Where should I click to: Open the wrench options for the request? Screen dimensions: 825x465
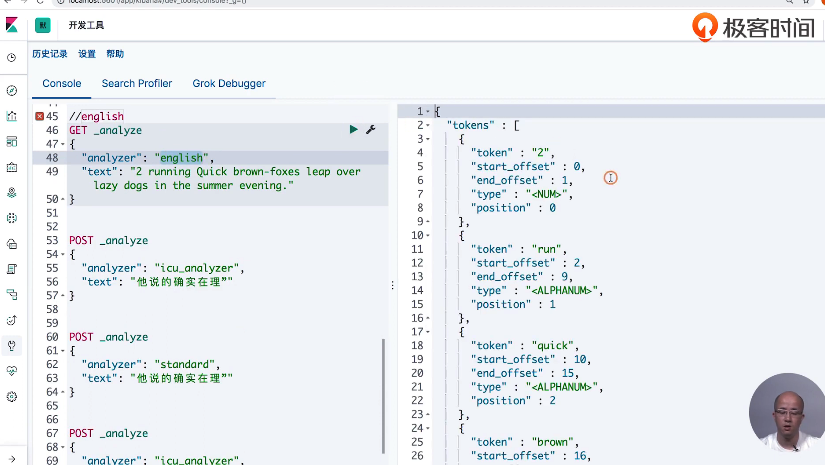pos(370,130)
